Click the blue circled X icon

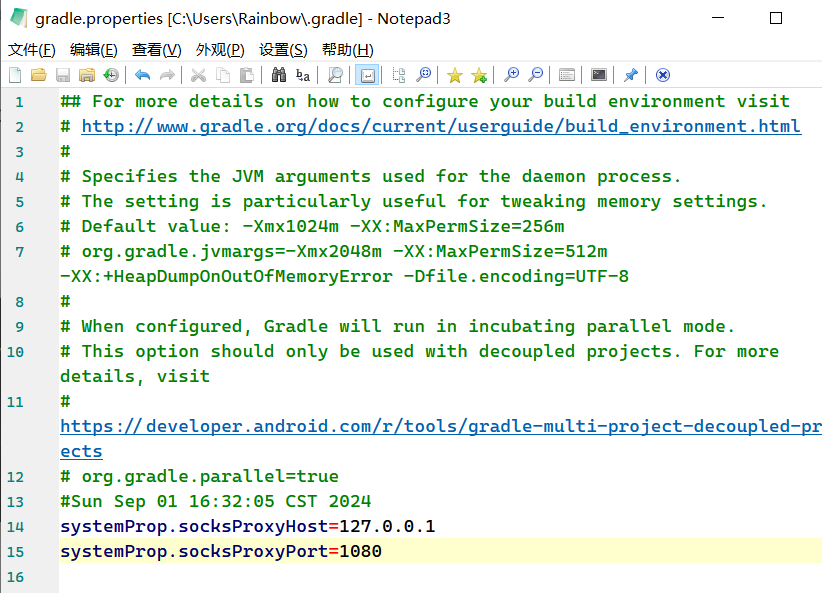click(x=663, y=75)
